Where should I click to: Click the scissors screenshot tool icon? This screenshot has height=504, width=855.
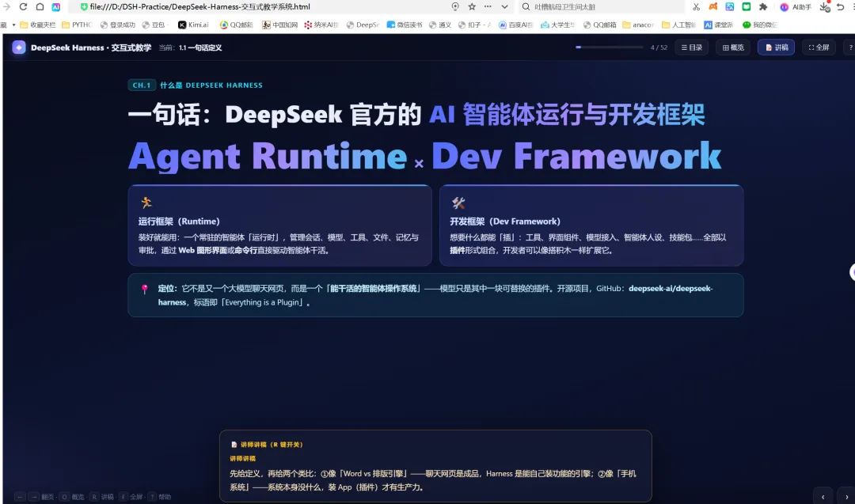(x=696, y=7)
